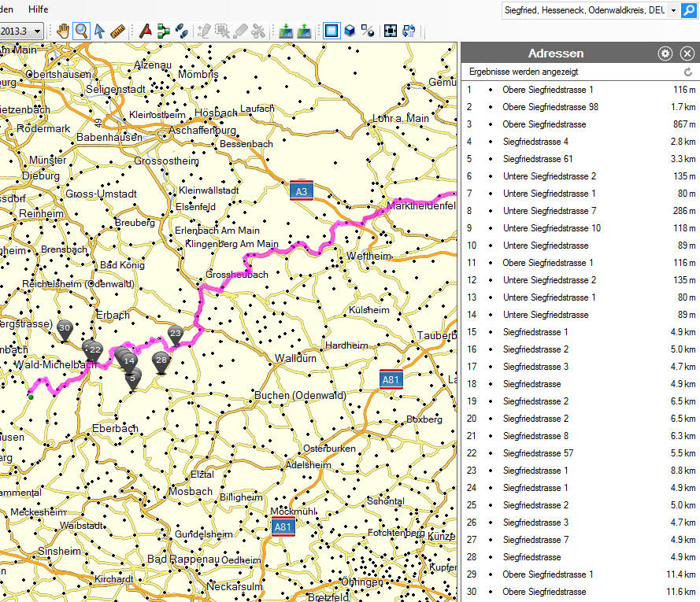Screen dimensions: 700x602
Task: Open the Adressen panel settings gear
Action: pyautogui.click(x=665, y=54)
